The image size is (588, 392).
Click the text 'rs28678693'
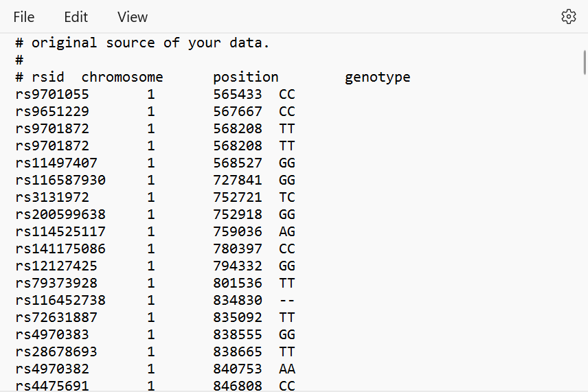point(56,352)
